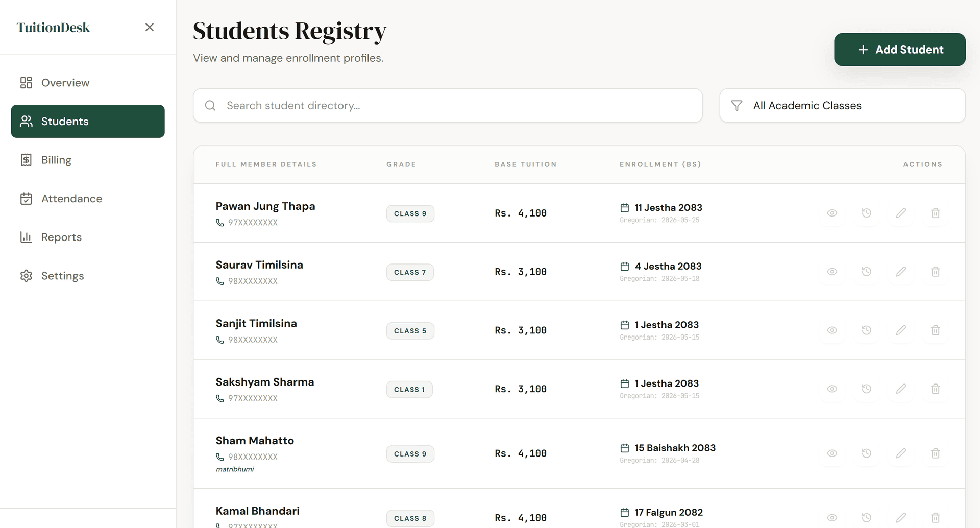The image size is (980, 528).
Task: Edit Saurav Timilsina's record
Action: tap(901, 272)
